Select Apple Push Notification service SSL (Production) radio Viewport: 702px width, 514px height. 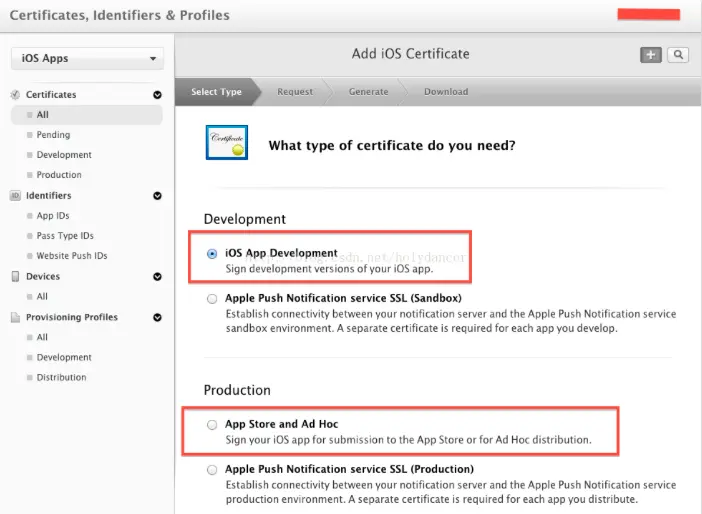pos(212,470)
